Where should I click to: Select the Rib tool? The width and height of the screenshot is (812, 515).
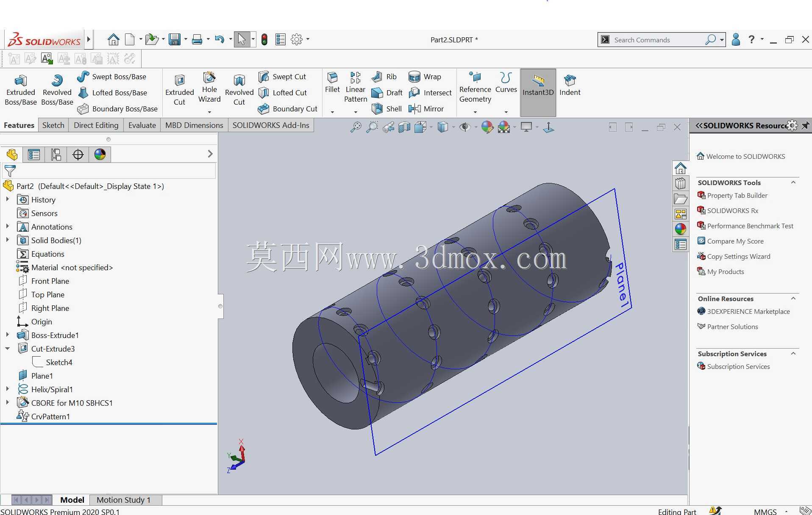384,77
